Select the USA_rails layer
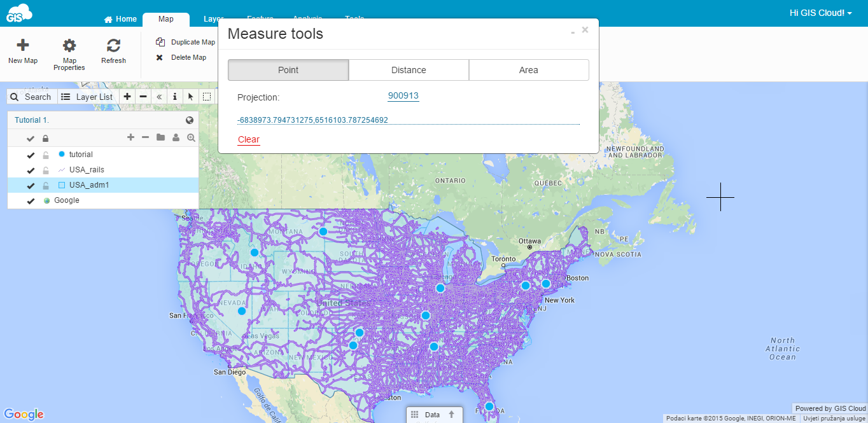The image size is (868, 423). [x=103, y=170]
